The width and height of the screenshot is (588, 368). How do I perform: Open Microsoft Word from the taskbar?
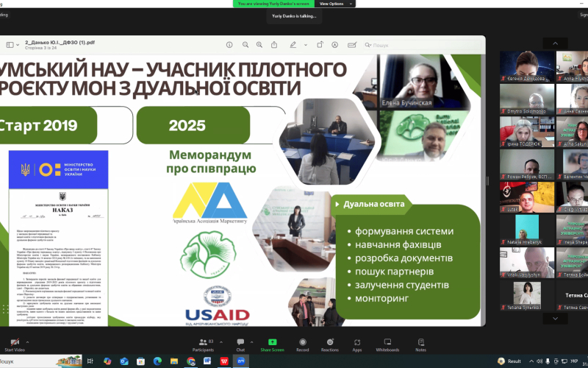tap(207, 361)
